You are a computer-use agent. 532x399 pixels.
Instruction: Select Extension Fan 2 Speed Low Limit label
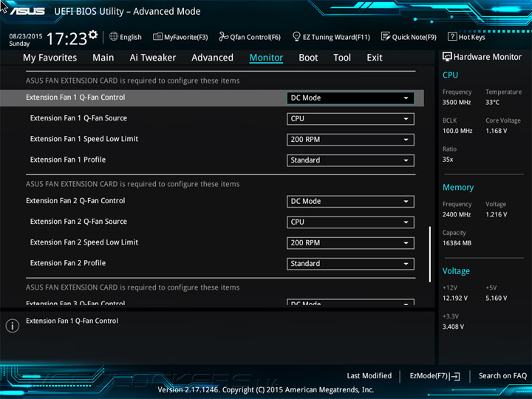click(84, 242)
